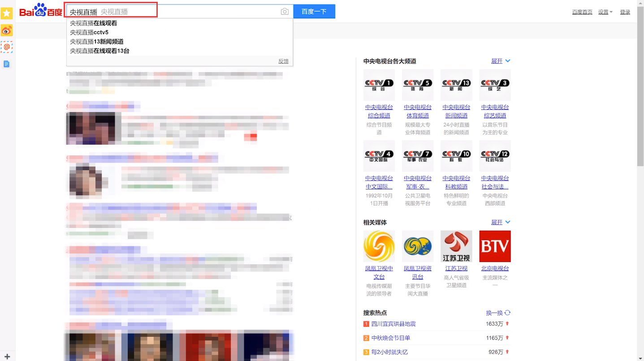This screenshot has width=644, height=361.
Task: Open the 凤凰卫视资讯台 text link
Action: (x=418, y=273)
